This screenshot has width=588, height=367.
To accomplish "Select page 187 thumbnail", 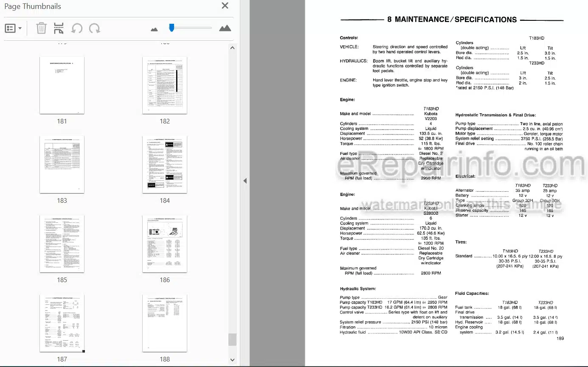I will (62, 323).
